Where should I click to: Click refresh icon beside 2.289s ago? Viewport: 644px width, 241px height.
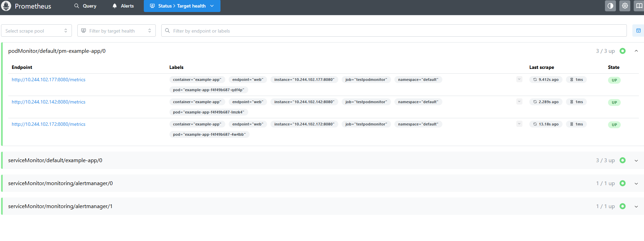(x=535, y=102)
